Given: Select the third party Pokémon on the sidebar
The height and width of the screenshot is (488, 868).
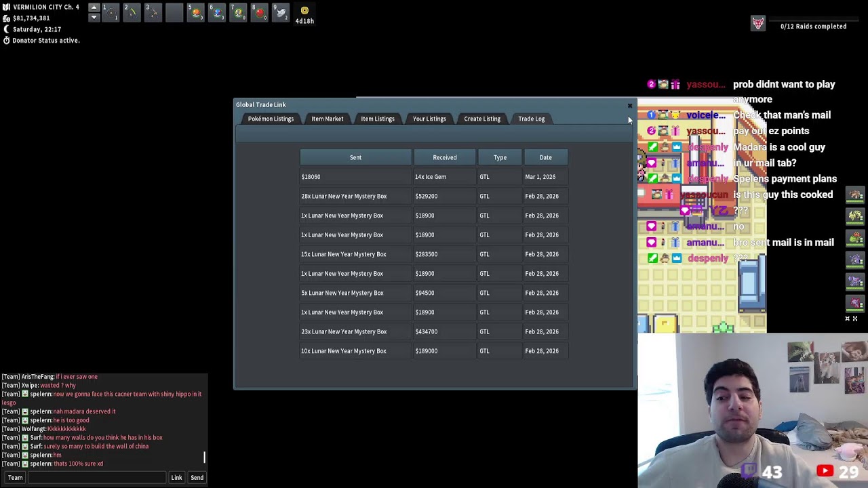Looking at the screenshot, I should [x=855, y=239].
